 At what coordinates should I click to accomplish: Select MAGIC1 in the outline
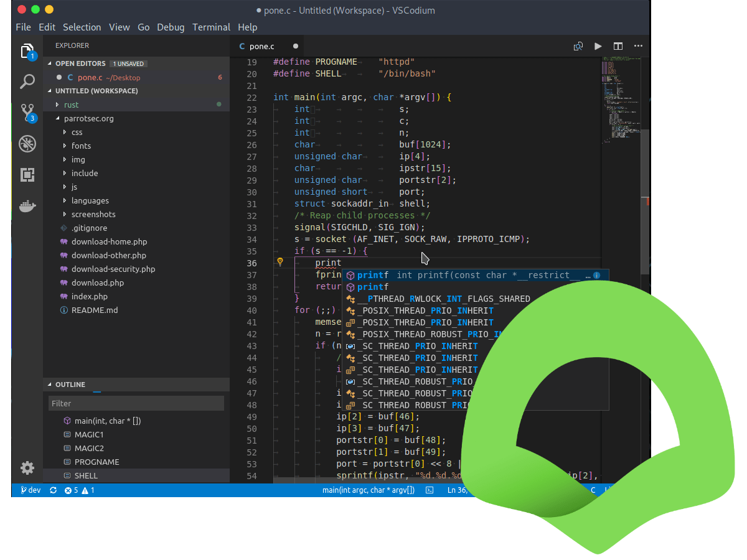coord(136,434)
